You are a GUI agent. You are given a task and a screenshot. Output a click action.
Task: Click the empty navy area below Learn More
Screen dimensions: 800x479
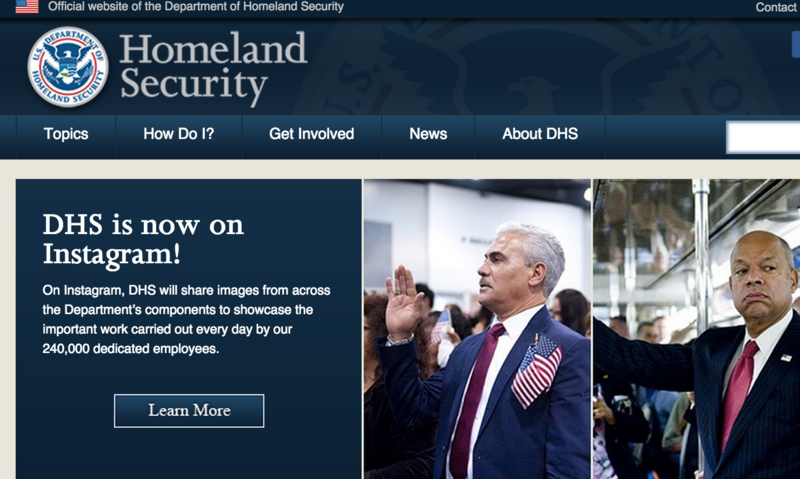pos(189,454)
